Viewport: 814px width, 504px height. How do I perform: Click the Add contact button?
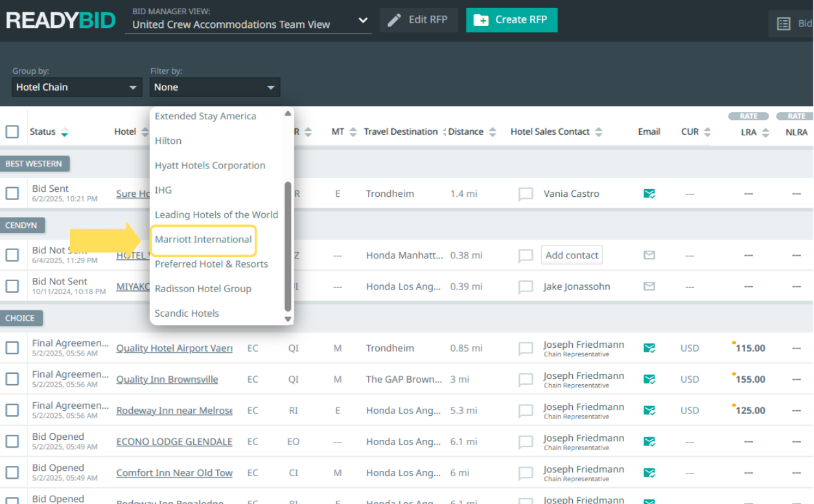pos(572,255)
